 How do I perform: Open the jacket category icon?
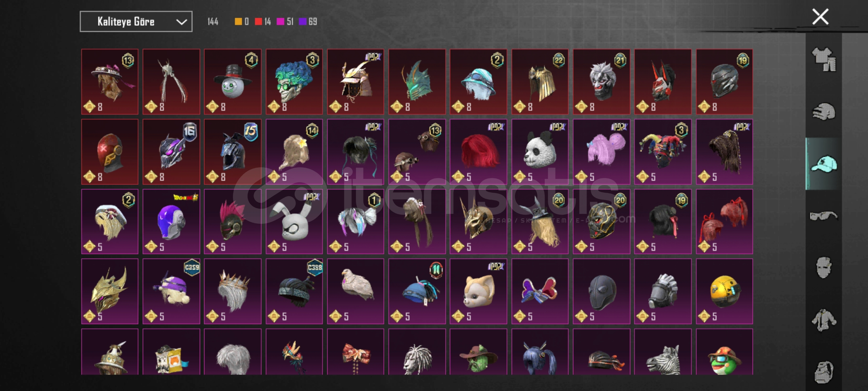pos(824,320)
